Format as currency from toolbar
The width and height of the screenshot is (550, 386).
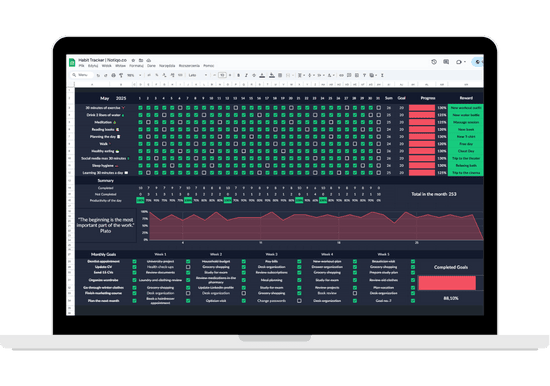(x=149, y=75)
